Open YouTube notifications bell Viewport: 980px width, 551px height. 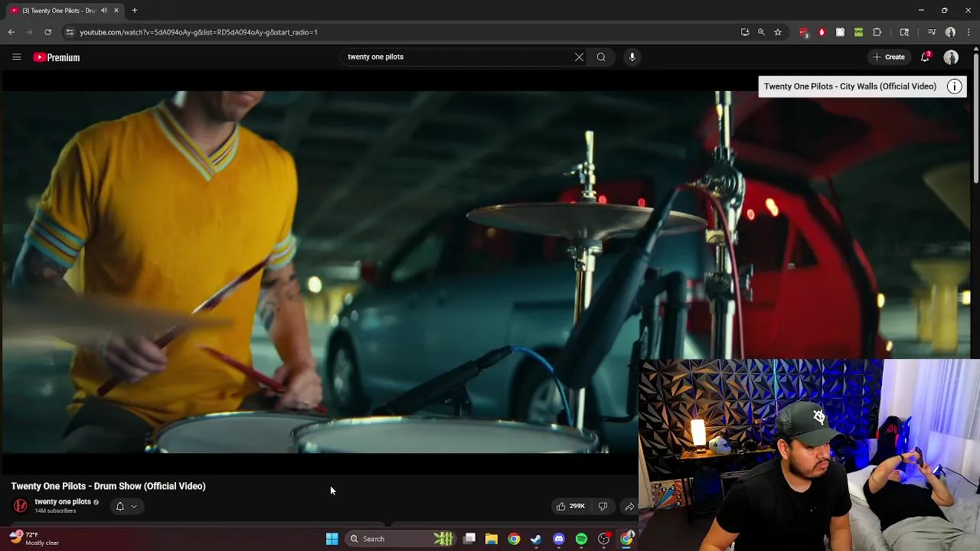(925, 57)
